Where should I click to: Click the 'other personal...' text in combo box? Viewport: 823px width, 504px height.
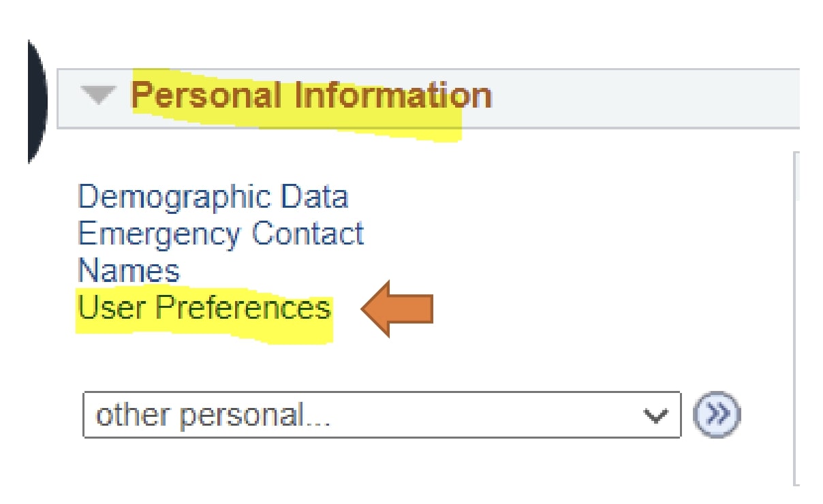tap(213, 415)
